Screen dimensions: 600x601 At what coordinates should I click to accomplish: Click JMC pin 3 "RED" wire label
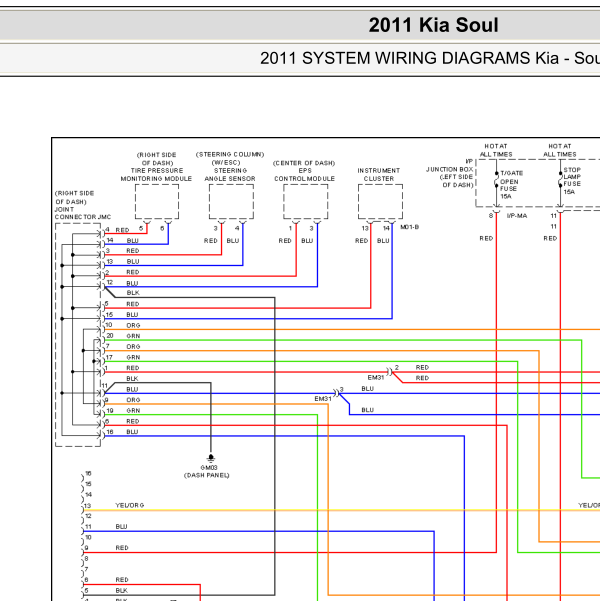click(133, 251)
